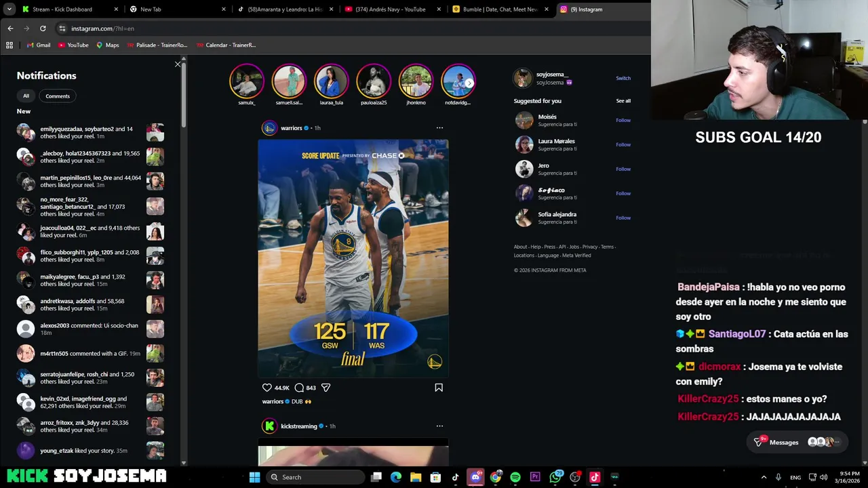This screenshot has height=488, width=868.
Task: Open the Messages floating button
Action: (797, 442)
